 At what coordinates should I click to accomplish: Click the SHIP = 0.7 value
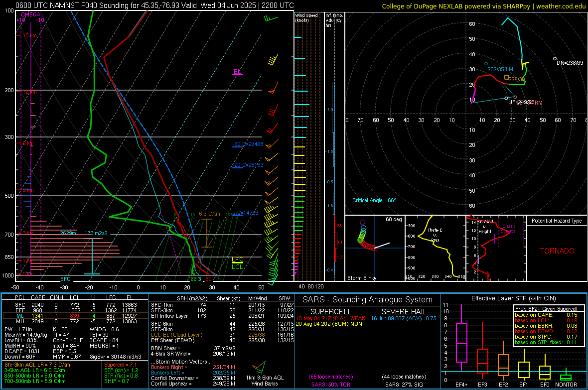coord(117,381)
